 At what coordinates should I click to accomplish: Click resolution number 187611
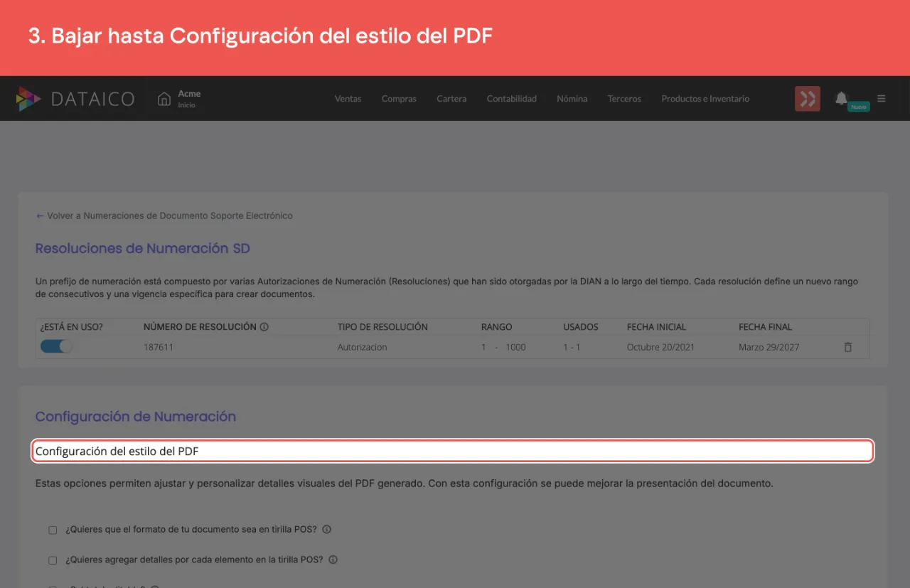159,348
